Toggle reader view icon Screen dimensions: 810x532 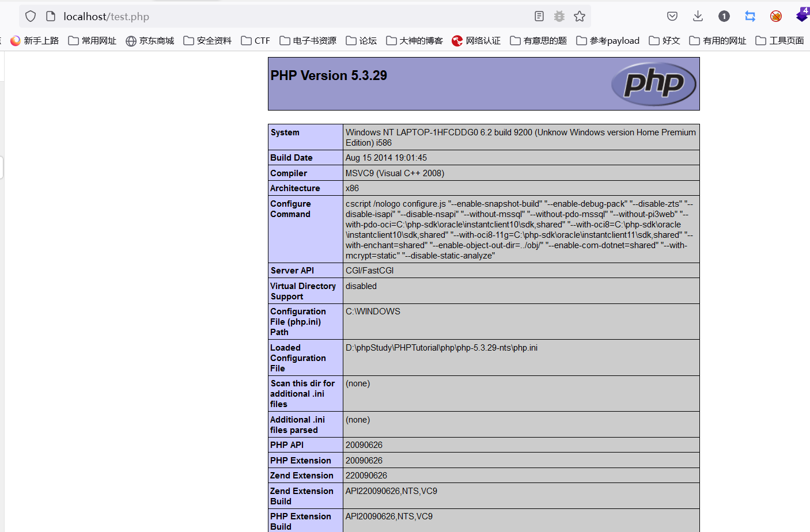[x=539, y=16]
